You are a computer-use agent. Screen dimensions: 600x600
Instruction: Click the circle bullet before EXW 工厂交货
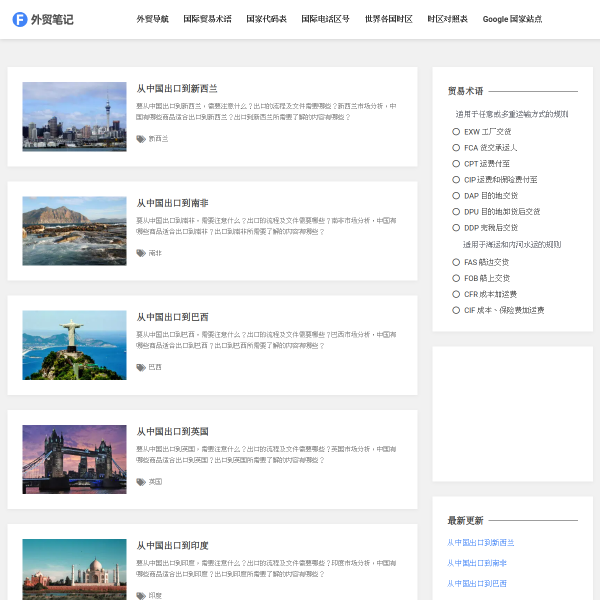click(x=456, y=132)
